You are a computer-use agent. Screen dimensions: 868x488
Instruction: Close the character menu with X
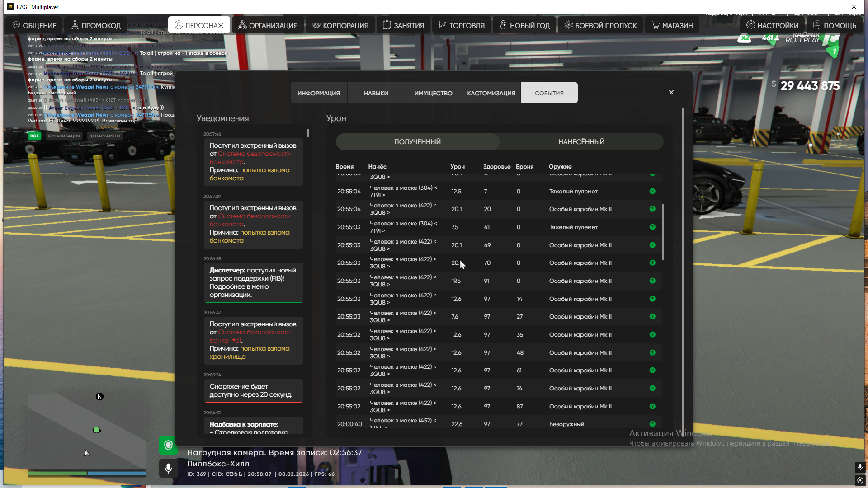[x=671, y=92]
